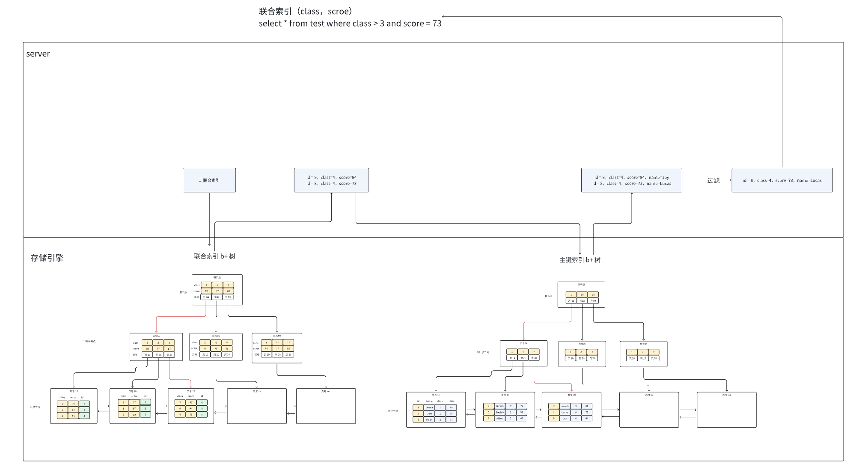Click the Joy cell in primary leaf
Image resolution: width=868 pixels, height=470 pixels.
point(565,418)
